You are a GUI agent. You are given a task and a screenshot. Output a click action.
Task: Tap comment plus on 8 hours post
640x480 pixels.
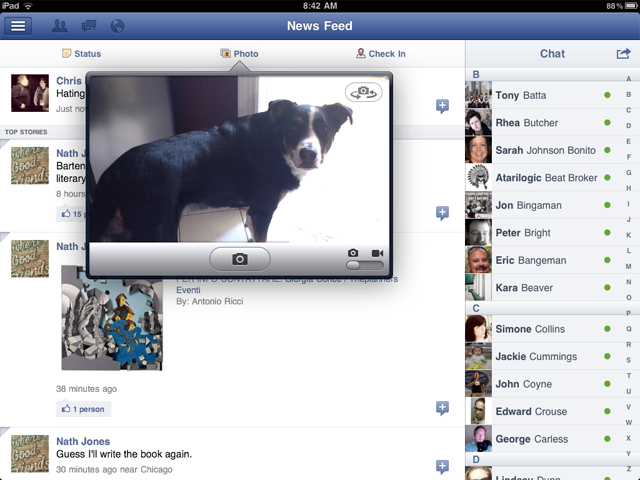442,213
